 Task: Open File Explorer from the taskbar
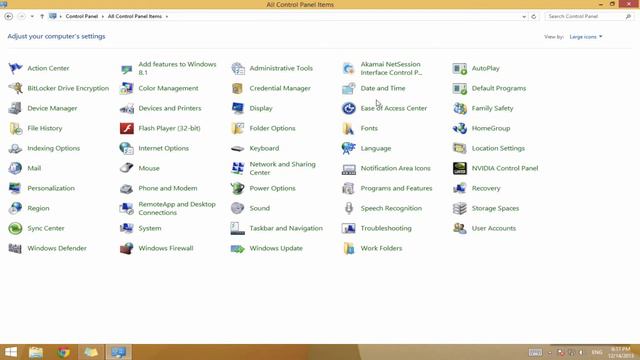pyautogui.click(x=36, y=352)
